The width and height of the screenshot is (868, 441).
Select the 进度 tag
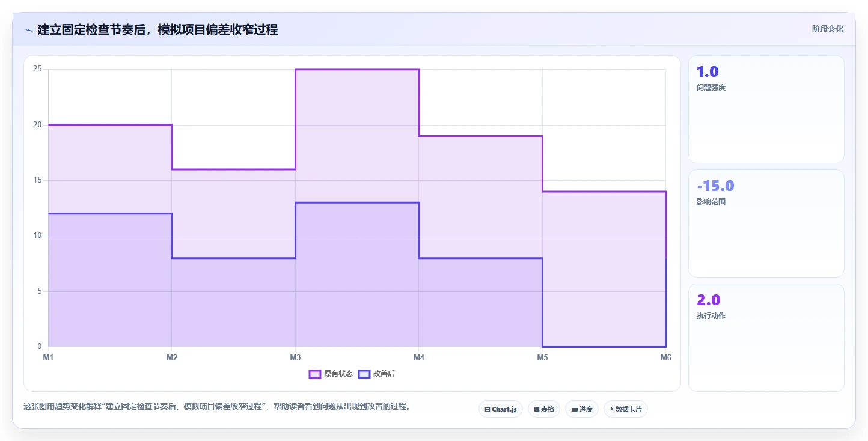[582, 409]
